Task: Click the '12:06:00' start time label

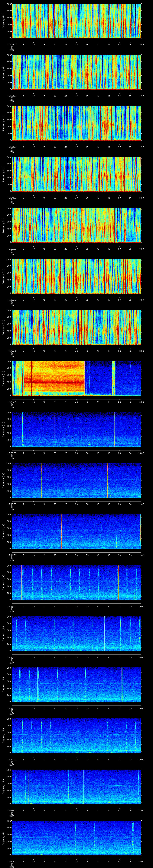Action: click(12, 300)
